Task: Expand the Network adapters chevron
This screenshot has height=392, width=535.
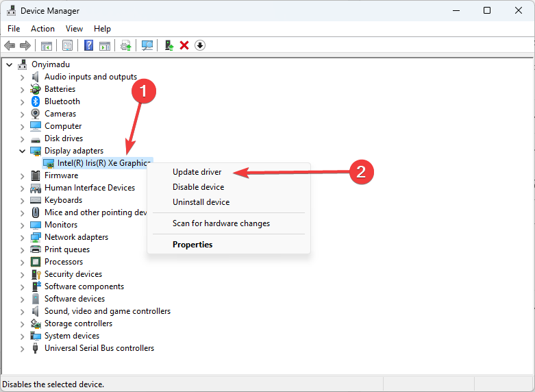Action: pos(23,238)
